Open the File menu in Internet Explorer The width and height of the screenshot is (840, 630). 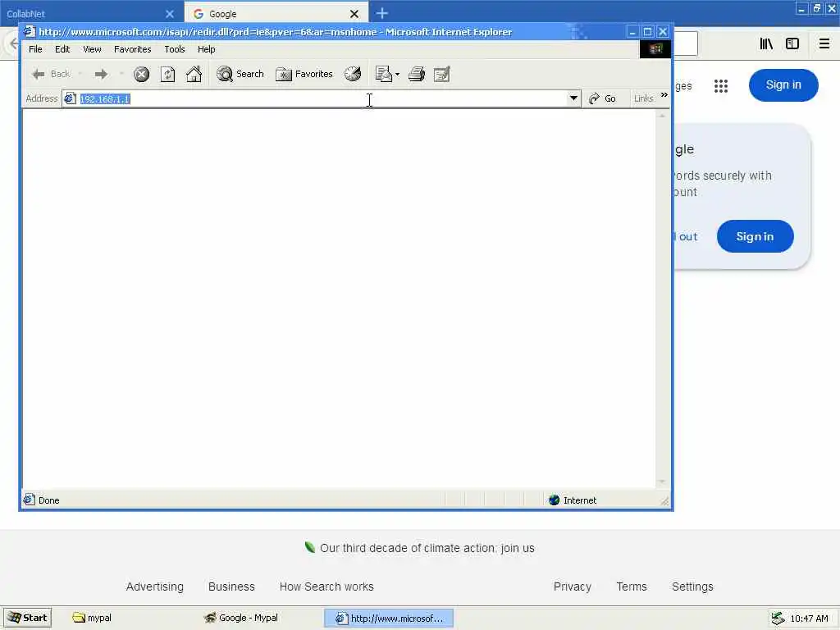click(x=35, y=49)
